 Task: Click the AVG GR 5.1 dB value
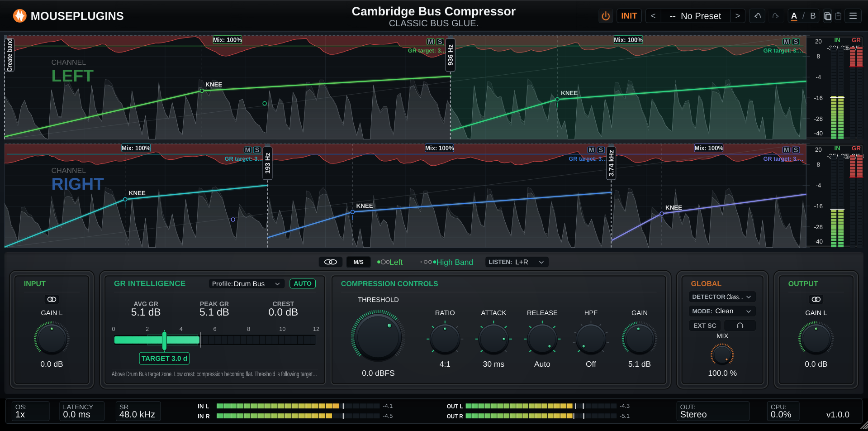146,312
